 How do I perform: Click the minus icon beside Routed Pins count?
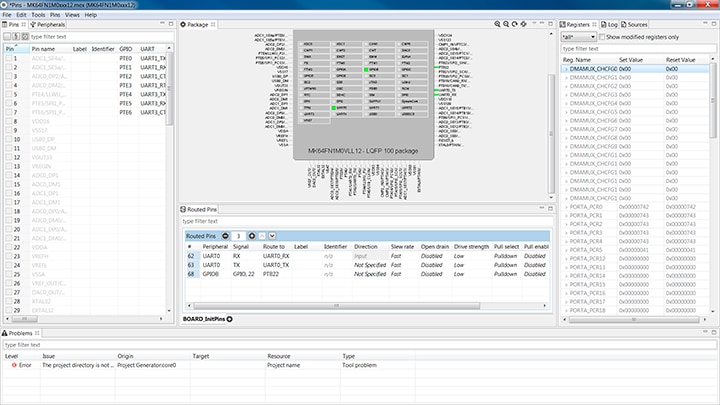(x=225, y=235)
